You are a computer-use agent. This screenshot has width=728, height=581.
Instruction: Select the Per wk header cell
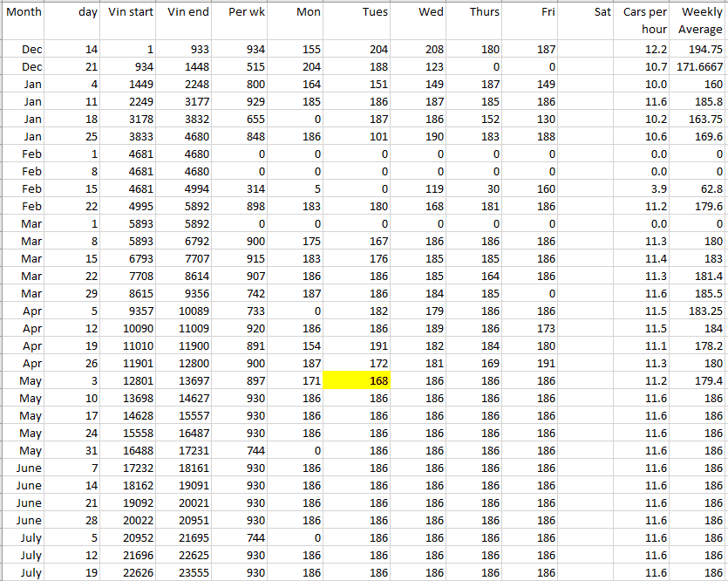point(241,12)
